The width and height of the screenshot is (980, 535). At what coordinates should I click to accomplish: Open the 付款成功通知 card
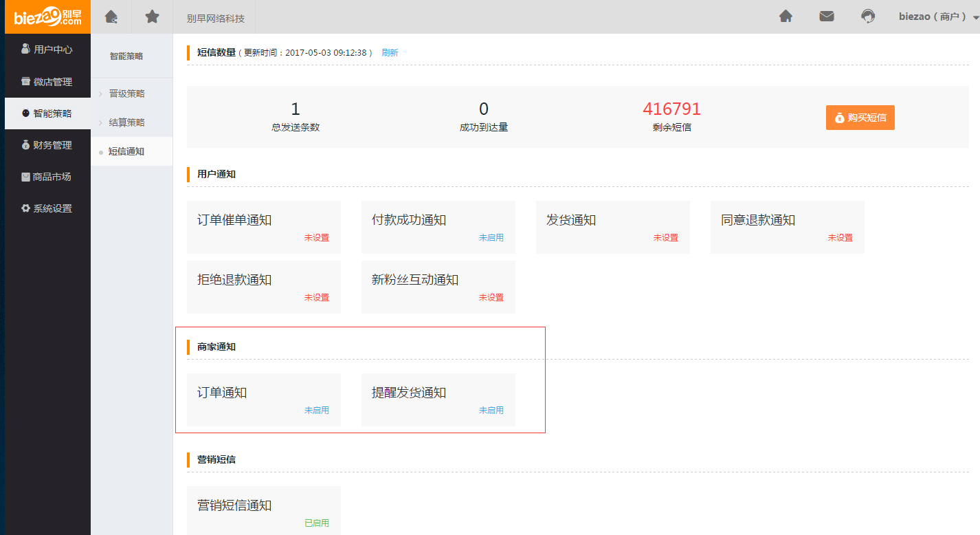point(438,227)
